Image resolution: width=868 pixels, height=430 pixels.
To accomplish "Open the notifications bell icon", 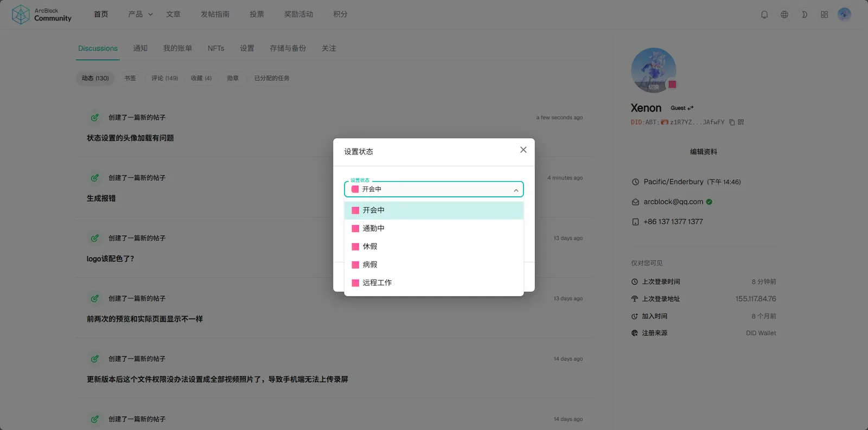I will click(764, 15).
